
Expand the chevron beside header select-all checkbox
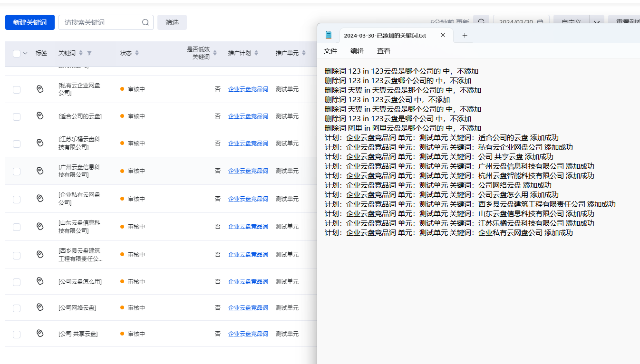pos(25,53)
